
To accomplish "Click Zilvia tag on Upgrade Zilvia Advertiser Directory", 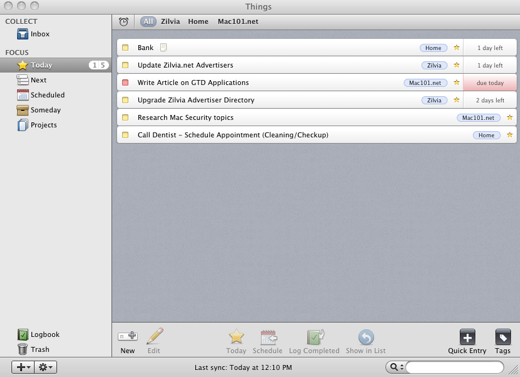I will [x=434, y=100].
